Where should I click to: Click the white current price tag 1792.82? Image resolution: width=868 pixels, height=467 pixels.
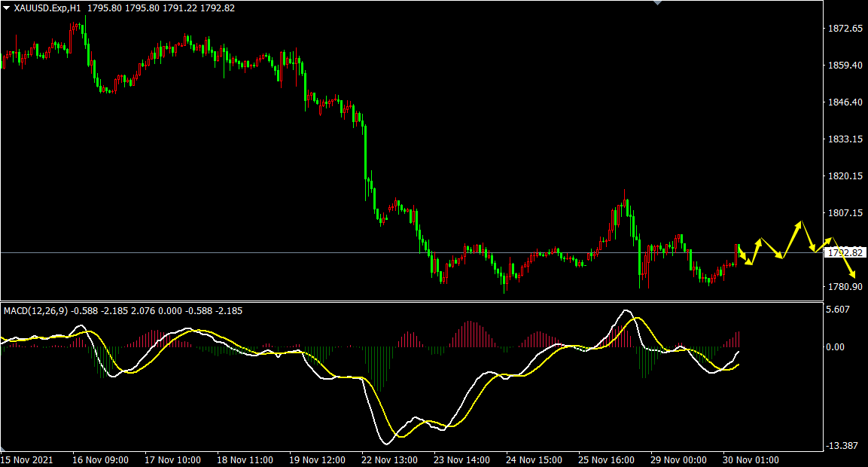[845, 252]
